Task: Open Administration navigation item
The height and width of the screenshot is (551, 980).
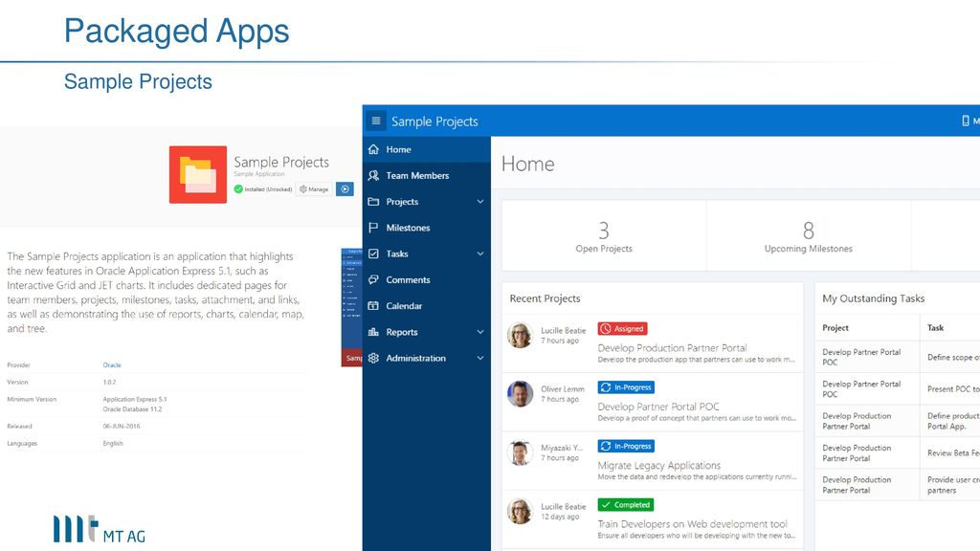Action: (x=426, y=358)
